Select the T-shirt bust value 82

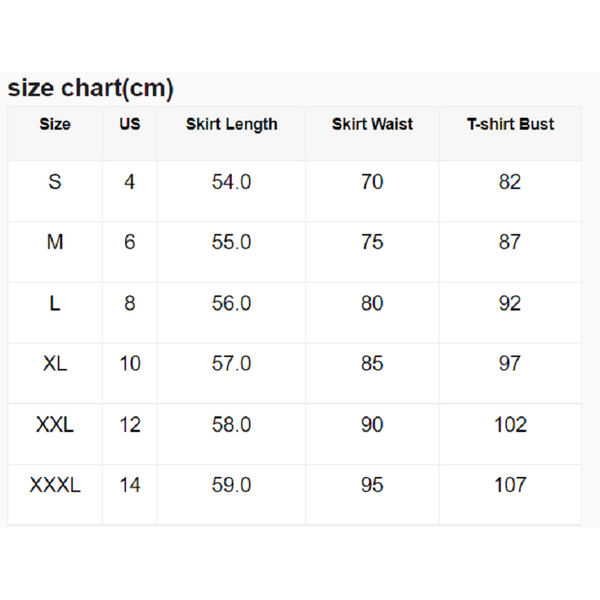(x=510, y=182)
